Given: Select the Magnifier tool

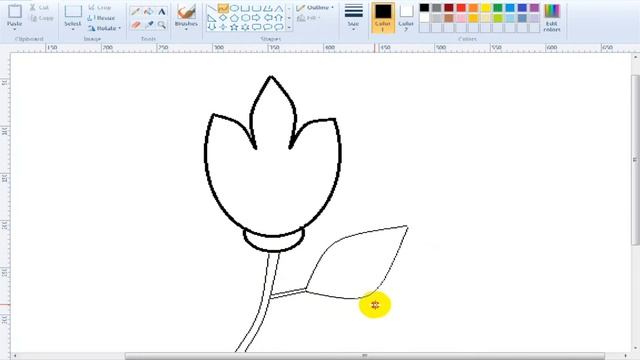Looking at the screenshot, I should point(162,24).
